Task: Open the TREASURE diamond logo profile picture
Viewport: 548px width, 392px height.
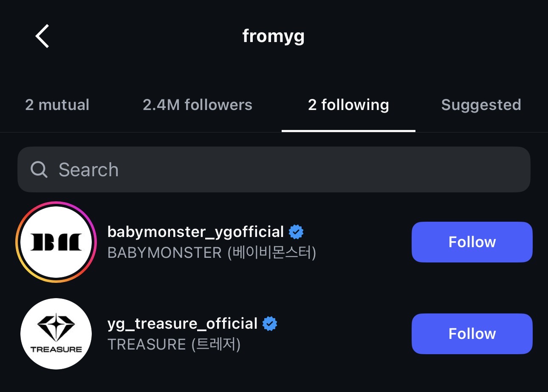Action: coord(56,334)
